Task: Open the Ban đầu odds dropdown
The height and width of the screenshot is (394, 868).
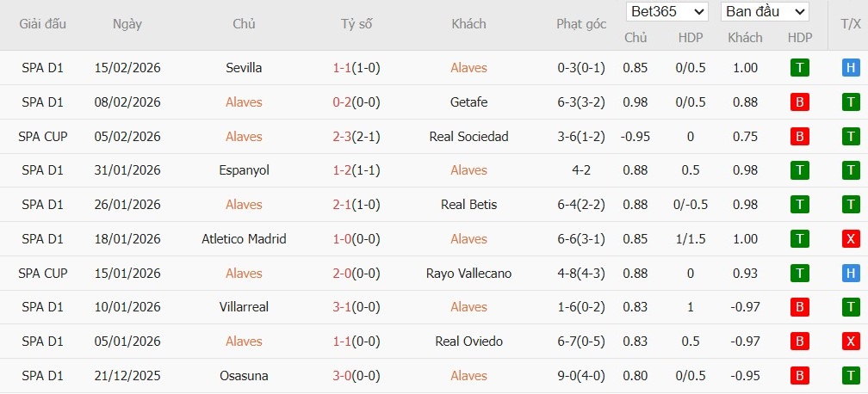Action: pos(765,12)
